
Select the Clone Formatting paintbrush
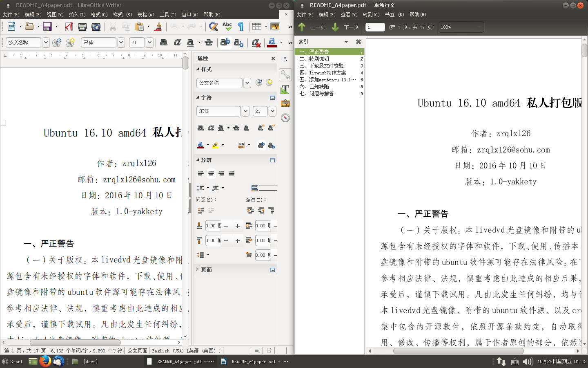tap(158, 27)
